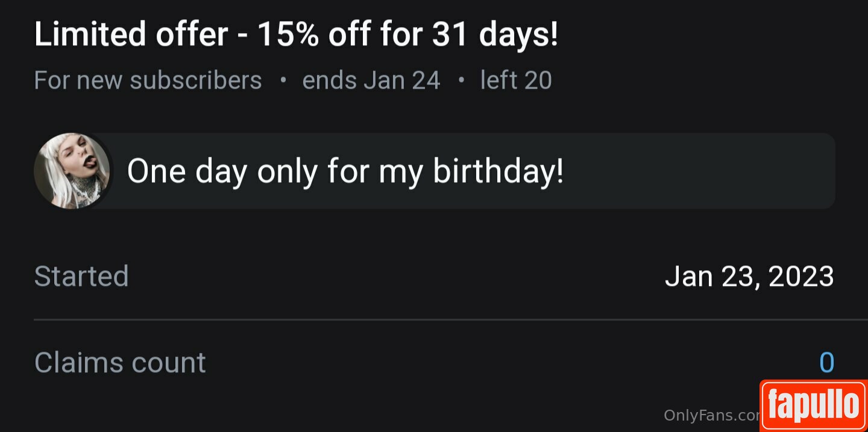The height and width of the screenshot is (432, 868).
Task: Click the OnlyFans.com watermark text
Action: pos(711,415)
